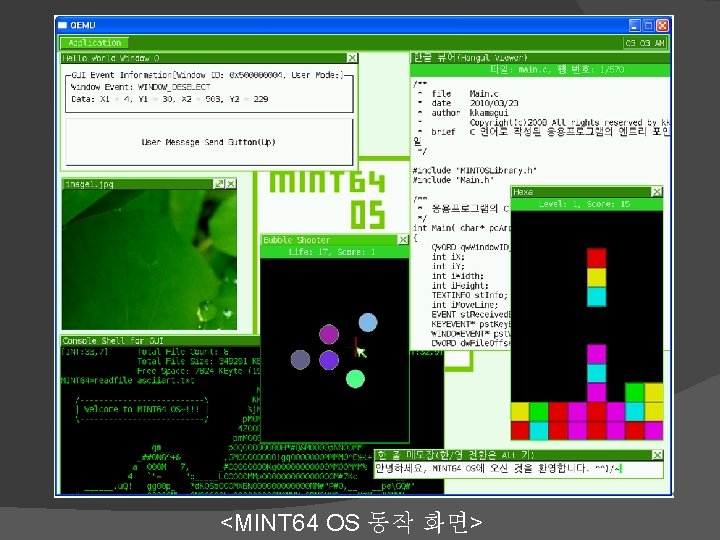Minimize the QEMU window
The width and height of the screenshot is (720, 540).
click(635, 25)
